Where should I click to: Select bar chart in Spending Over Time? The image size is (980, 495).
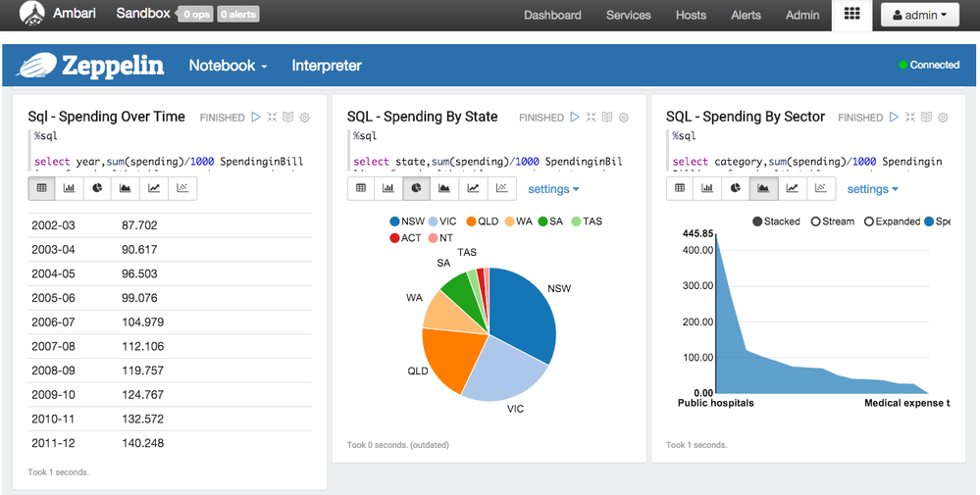(x=70, y=188)
